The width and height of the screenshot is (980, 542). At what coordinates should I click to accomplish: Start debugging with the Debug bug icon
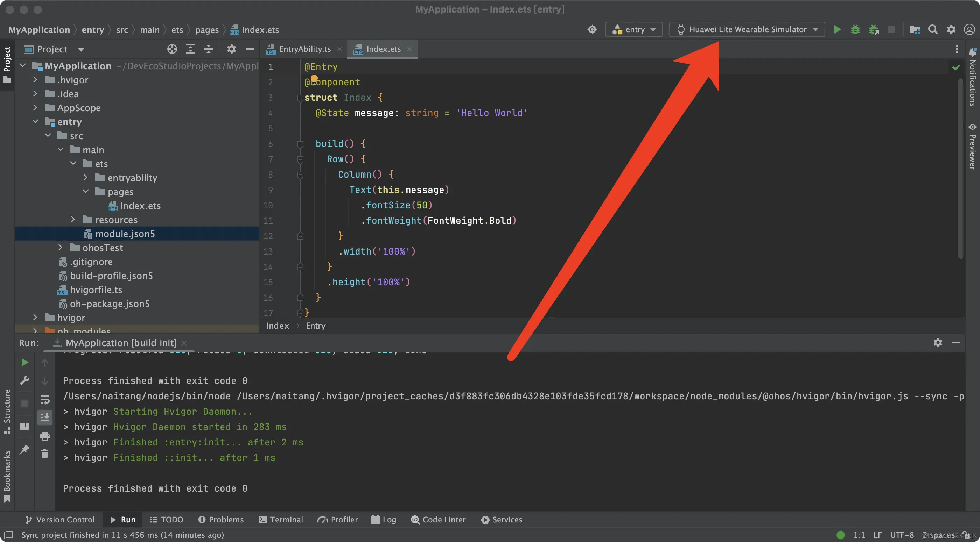855,30
